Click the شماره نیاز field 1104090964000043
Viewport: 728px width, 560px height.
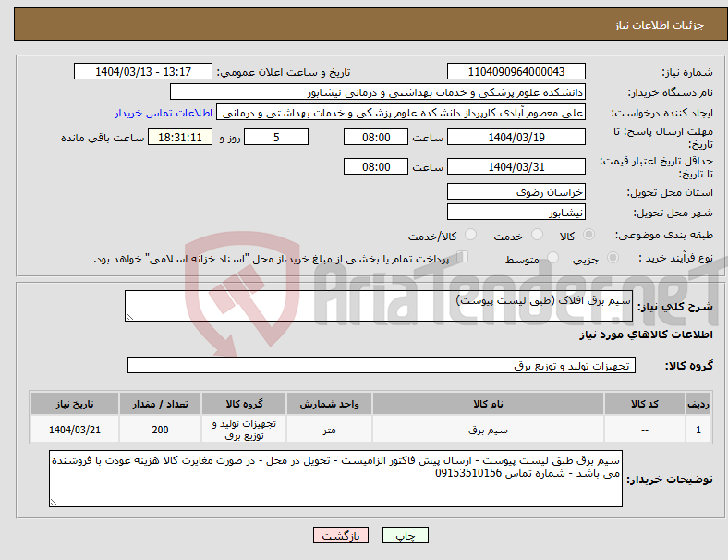[516, 71]
